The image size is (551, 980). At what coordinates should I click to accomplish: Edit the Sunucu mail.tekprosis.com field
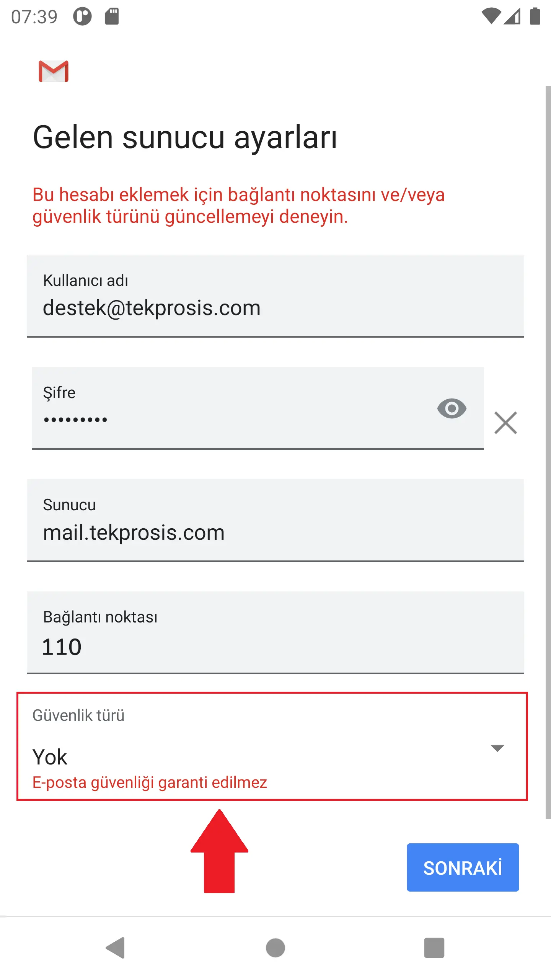275,520
